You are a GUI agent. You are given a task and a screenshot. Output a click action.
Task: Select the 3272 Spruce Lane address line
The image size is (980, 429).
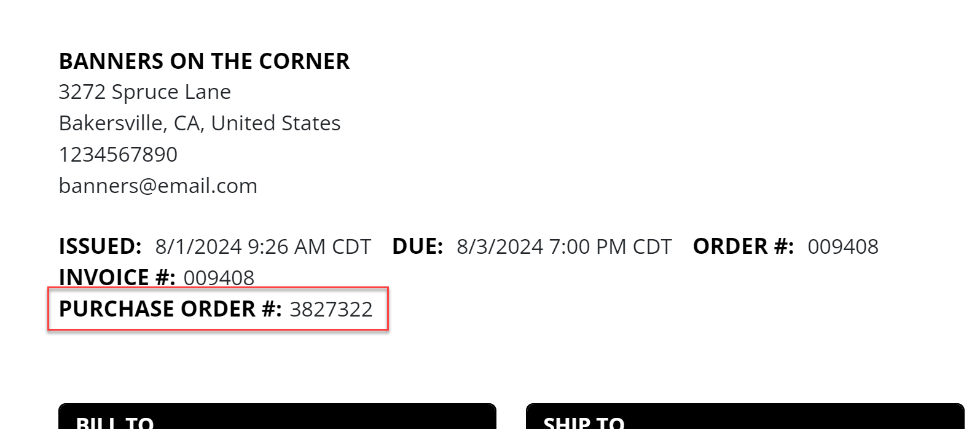coord(145,92)
